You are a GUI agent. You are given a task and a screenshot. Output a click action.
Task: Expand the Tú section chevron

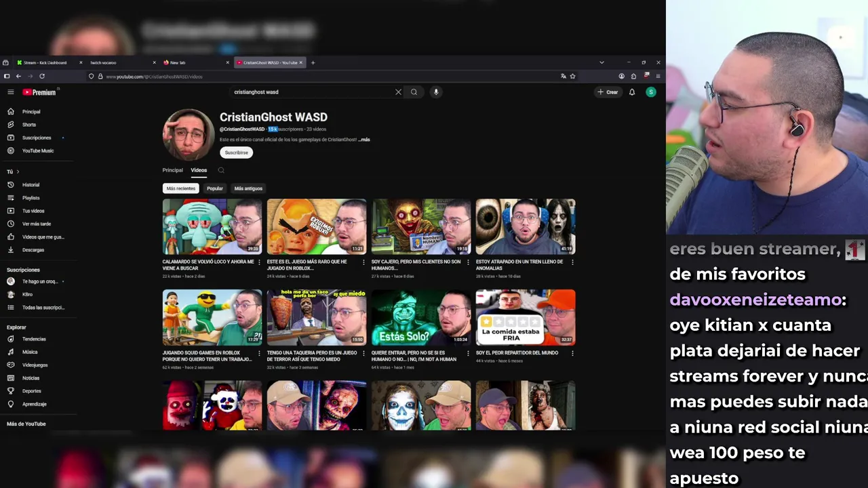pyautogui.click(x=18, y=171)
